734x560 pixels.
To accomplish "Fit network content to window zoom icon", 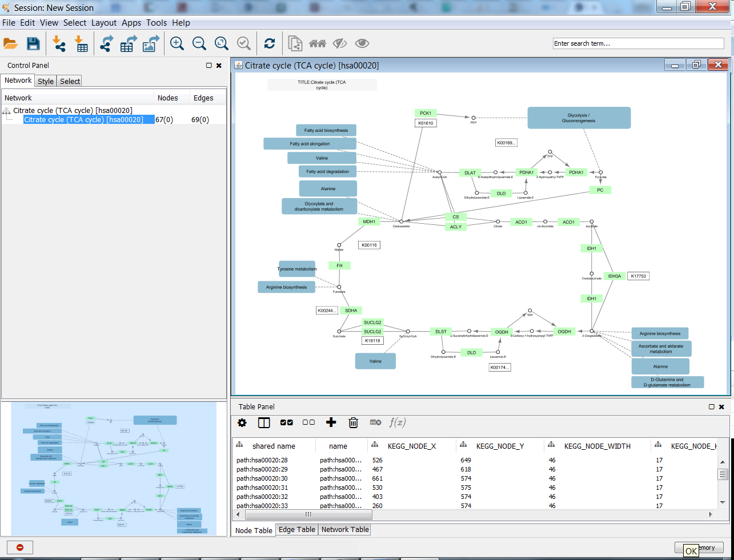I will click(x=222, y=43).
